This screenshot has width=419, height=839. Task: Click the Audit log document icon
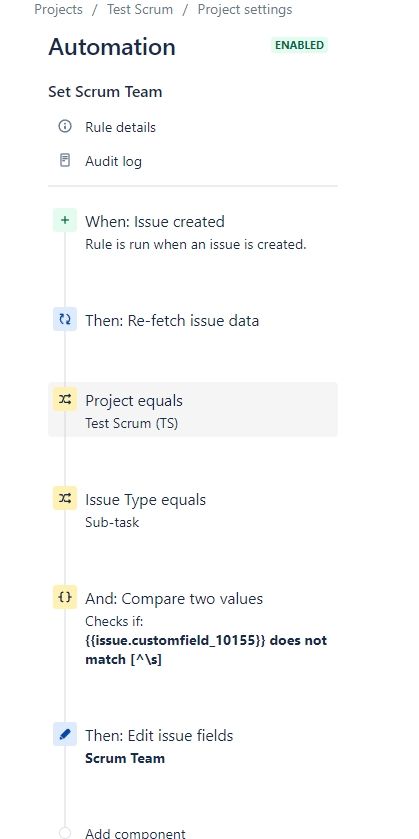65,160
